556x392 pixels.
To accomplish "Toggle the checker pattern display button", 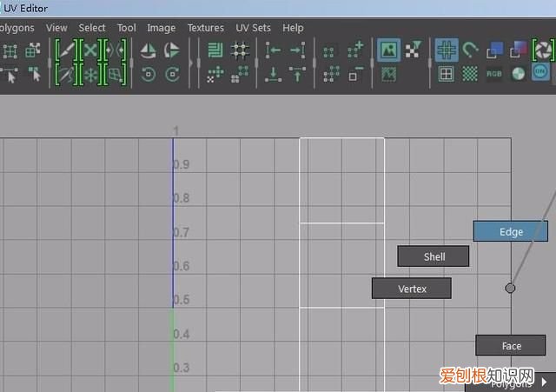I will click(470, 74).
